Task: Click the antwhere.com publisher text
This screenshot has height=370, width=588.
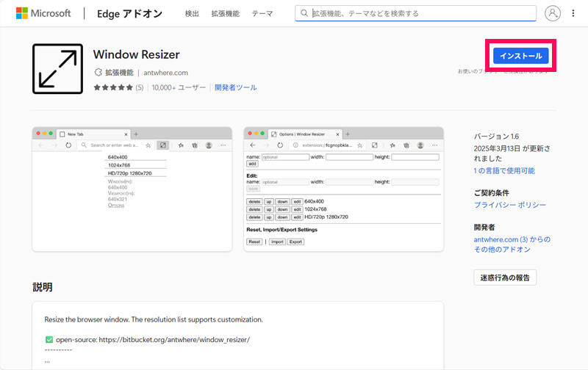Action: 166,73
